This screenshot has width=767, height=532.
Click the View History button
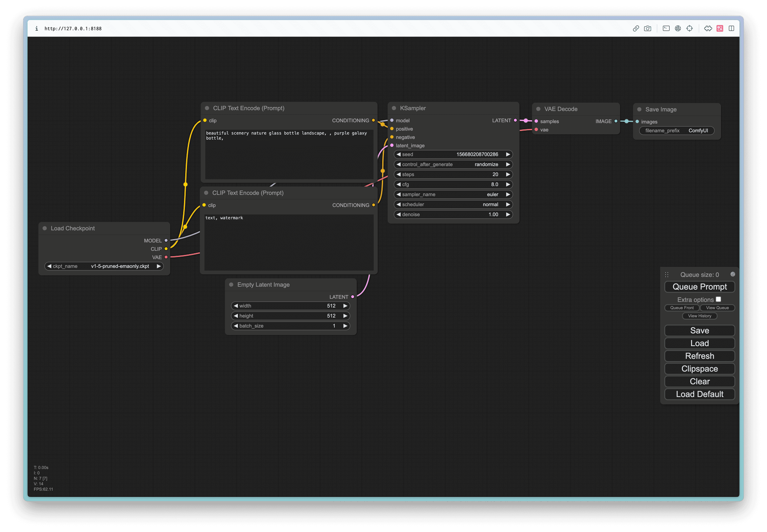[699, 316]
